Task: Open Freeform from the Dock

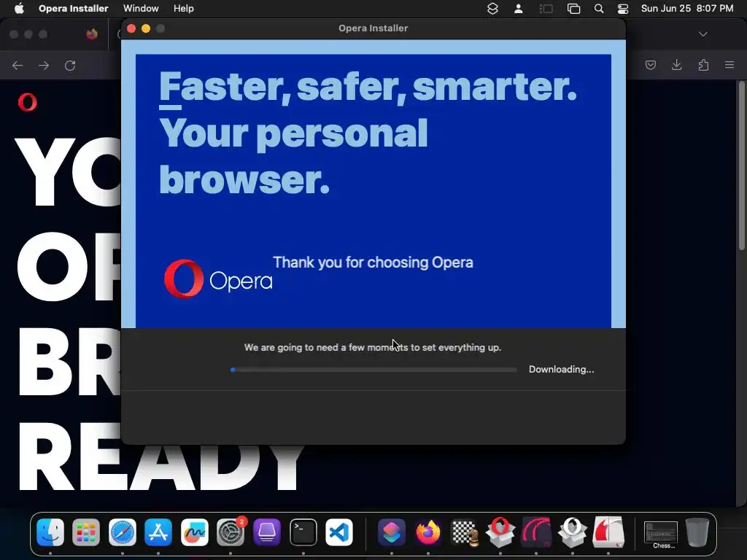Action: (194, 532)
